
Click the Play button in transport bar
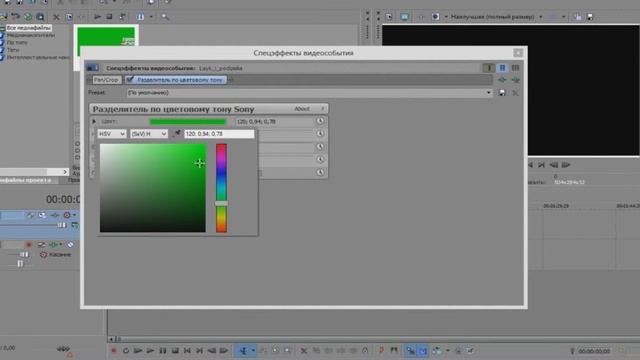(150, 351)
